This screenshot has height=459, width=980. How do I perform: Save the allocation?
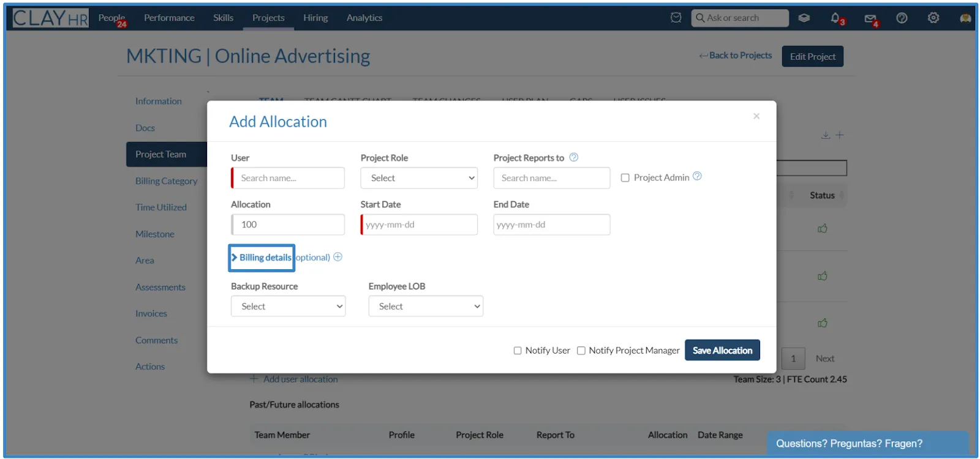pyautogui.click(x=722, y=350)
